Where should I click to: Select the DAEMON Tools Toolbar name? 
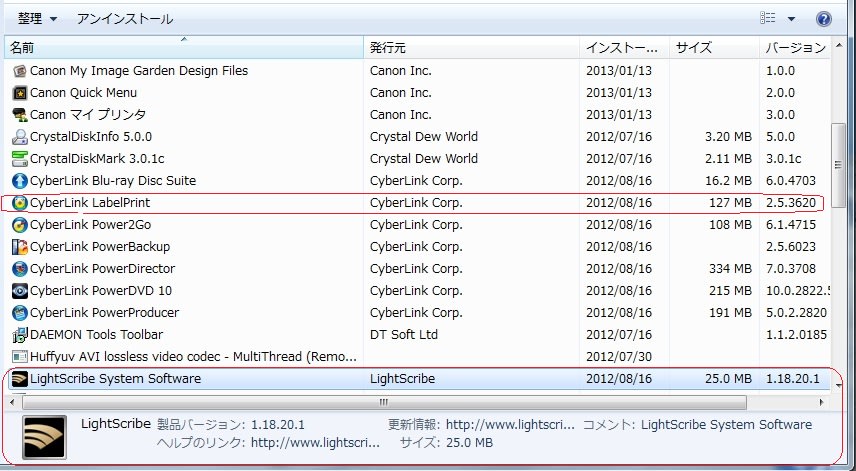point(96,335)
